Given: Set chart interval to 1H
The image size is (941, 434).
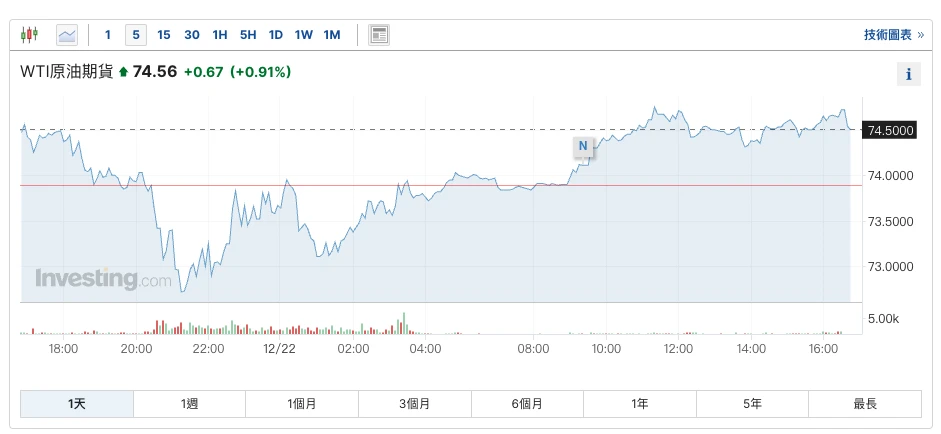Looking at the screenshot, I should pos(220,35).
